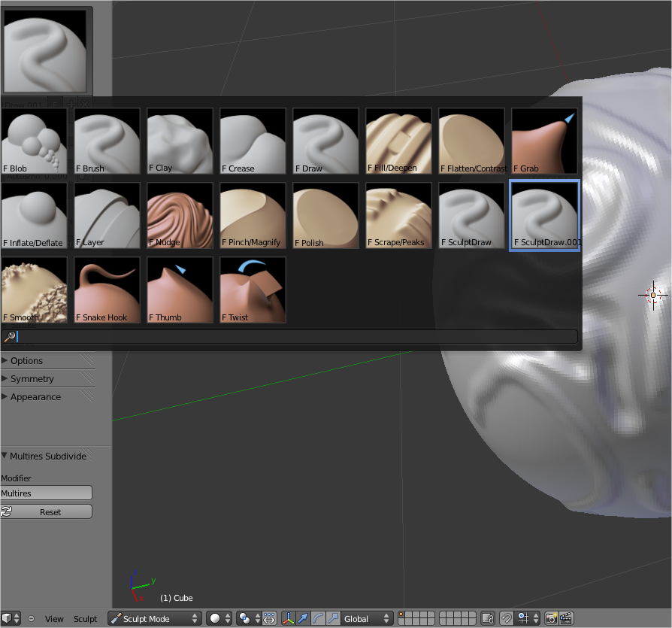672x628 pixels.
Task: Click the Reset button
Action: (46, 512)
